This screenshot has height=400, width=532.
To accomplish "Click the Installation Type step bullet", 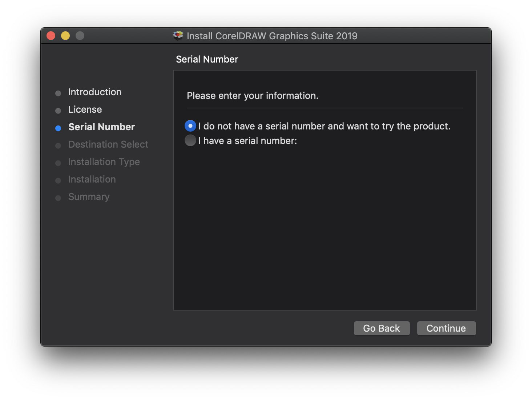I will tap(58, 163).
